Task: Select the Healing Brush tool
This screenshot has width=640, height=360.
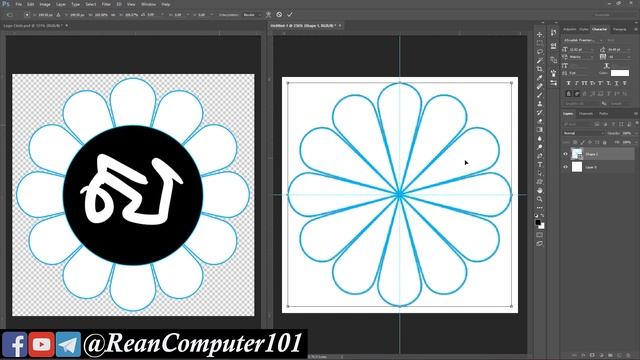Action: [x=540, y=87]
